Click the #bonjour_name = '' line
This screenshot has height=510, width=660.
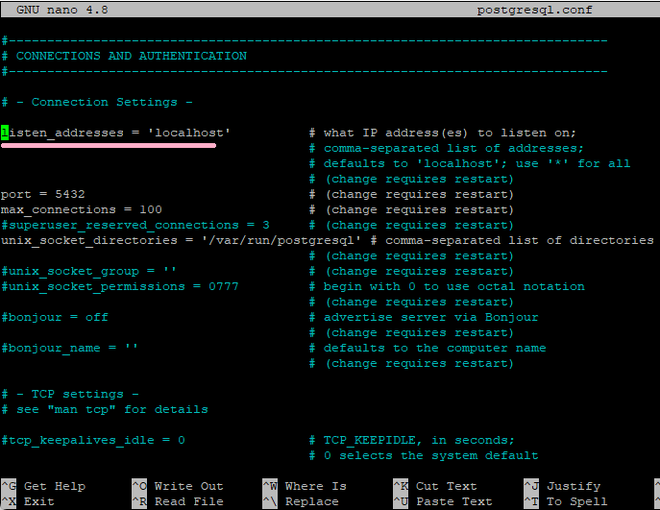(69, 348)
